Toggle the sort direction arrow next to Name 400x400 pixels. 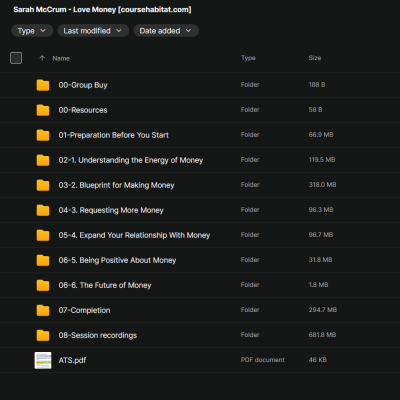(x=42, y=58)
